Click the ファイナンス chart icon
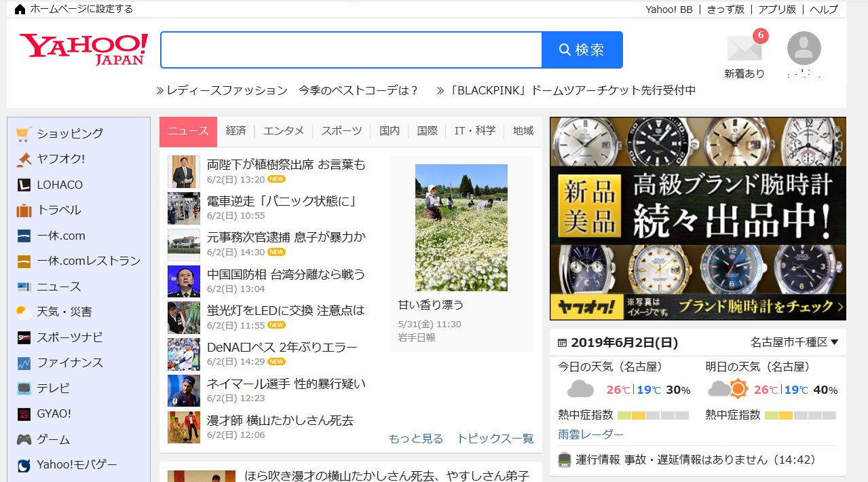This screenshot has height=482, width=868. (x=24, y=363)
